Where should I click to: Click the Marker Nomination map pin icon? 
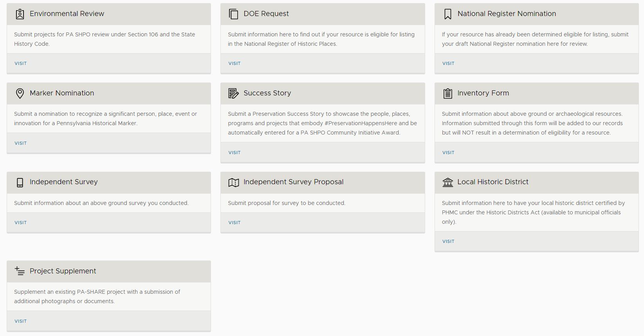tap(20, 93)
